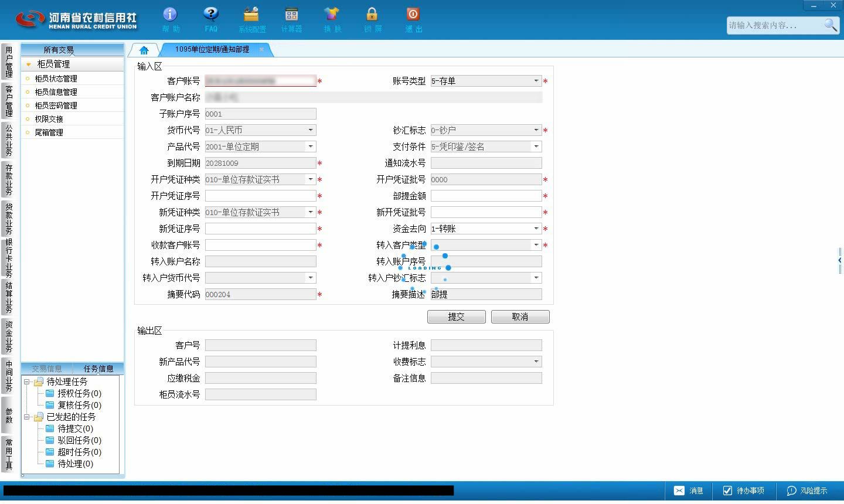844x504 pixels.
Task: Switch to 任务信息 panel tab
Action: (x=98, y=369)
